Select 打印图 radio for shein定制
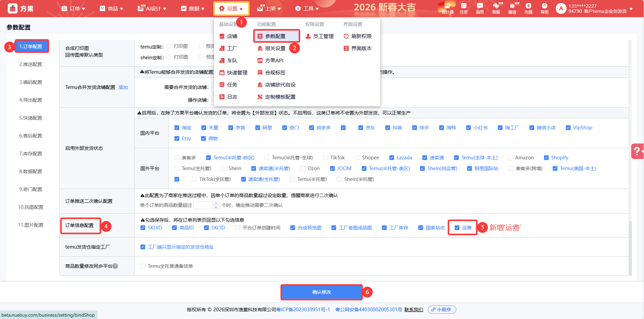Image resolution: width=644 pixels, height=319 pixels. pyautogui.click(x=169, y=57)
